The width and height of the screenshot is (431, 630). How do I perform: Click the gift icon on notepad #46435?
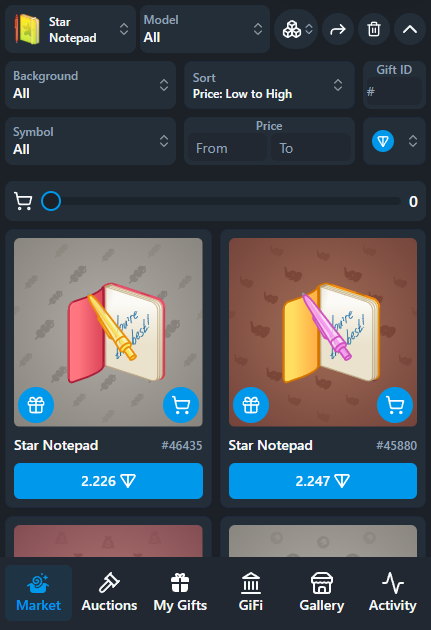coord(36,405)
